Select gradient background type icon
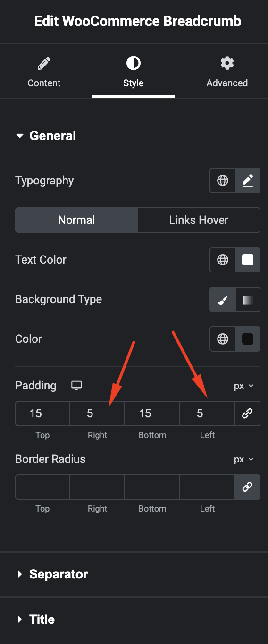Image resolution: width=268 pixels, height=644 pixels. point(248,299)
